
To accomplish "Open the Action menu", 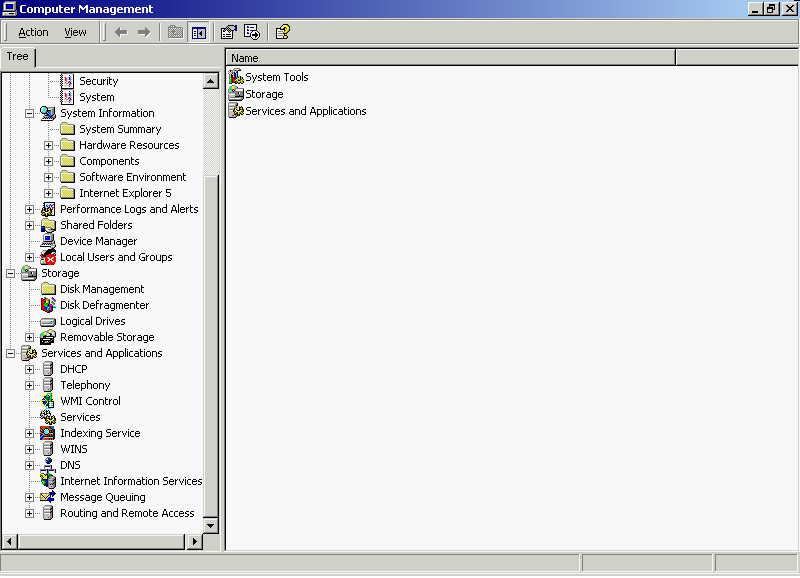I will pyautogui.click(x=33, y=32).
